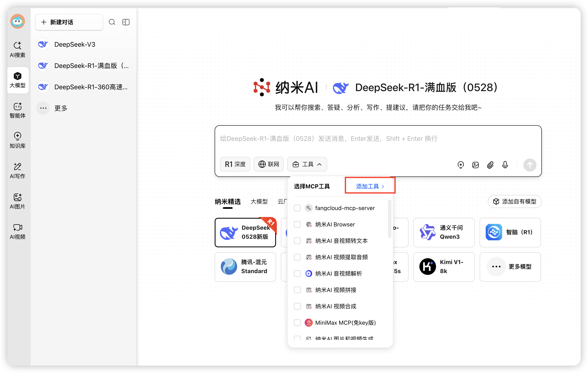
Task: Check the fangcloud-mcp-server checkbox
Action: [297, 208]
